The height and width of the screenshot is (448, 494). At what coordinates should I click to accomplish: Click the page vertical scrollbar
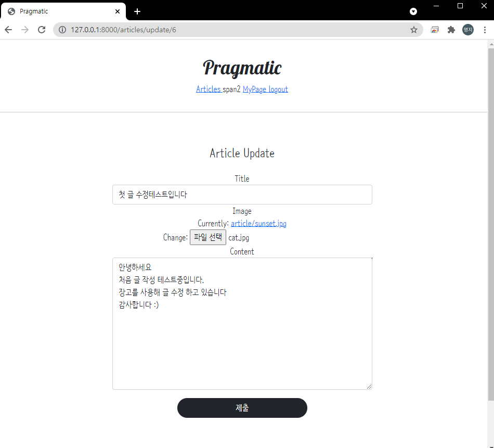coord(491,224)
